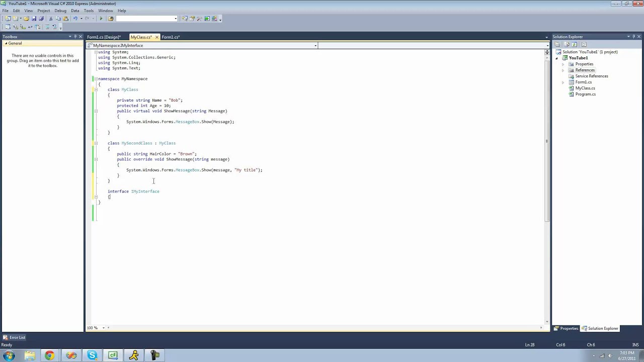Select Program.cs in Solution Explorer
Screen dimensions: 644x362
[x=585, y=95]
